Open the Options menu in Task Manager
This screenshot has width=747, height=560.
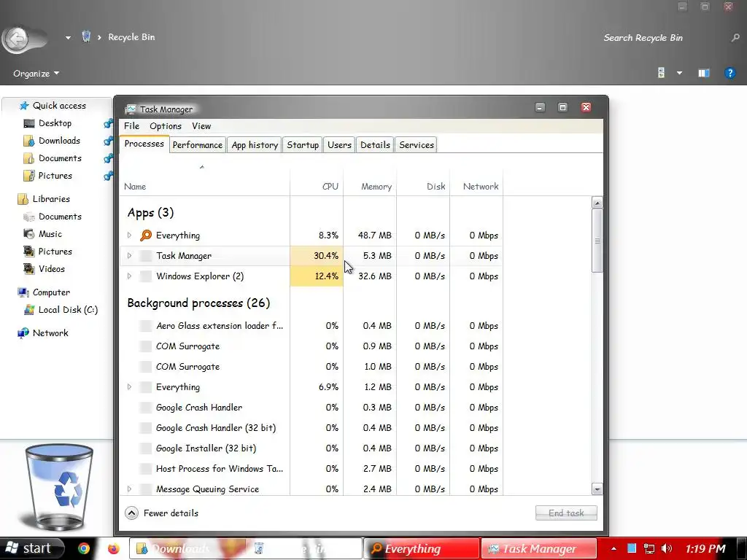(166, 126)
